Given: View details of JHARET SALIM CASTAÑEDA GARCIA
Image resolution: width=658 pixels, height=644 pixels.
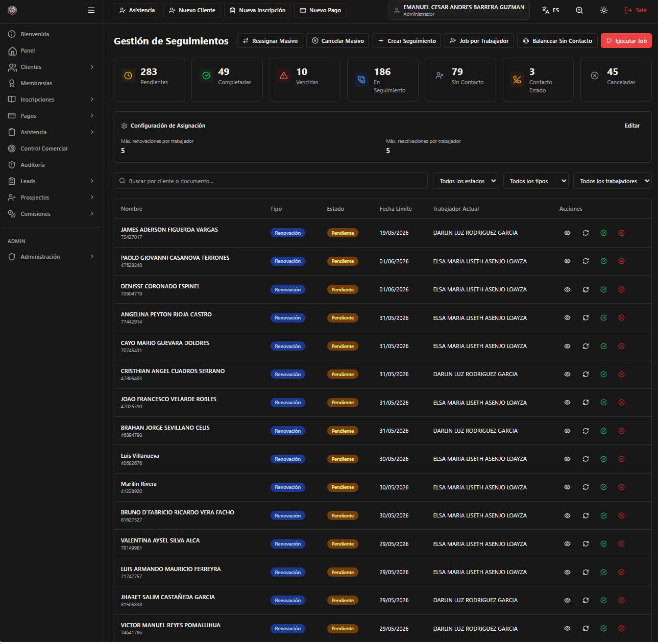Looking at the screenshot, I should click(567, 601).
